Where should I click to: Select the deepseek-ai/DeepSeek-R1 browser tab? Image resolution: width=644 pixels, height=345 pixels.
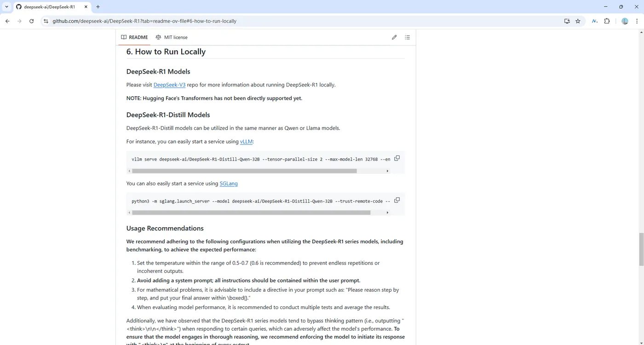coord(52,7)
